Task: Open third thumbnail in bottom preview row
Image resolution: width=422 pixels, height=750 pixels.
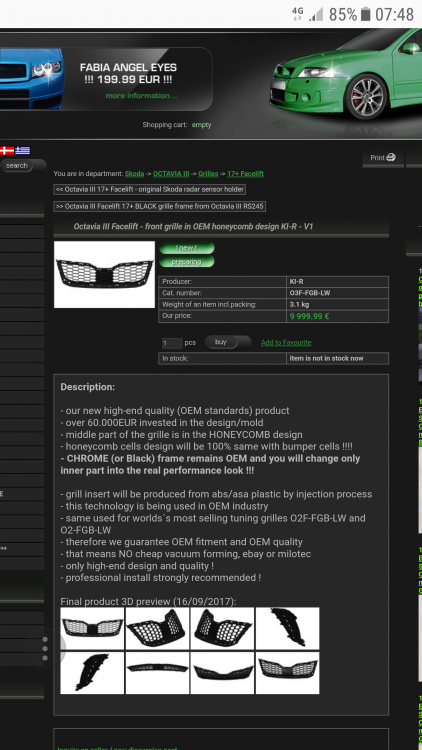Action: click(222, 673)
